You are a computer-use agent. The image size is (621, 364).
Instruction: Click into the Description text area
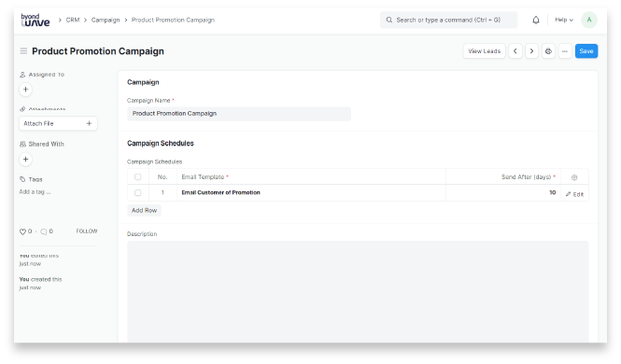click(358, 291)
